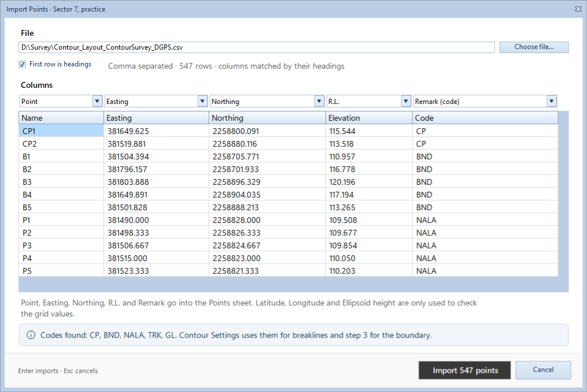The image size is (587, 392).
Task: Open the Remark (code) column mapping dropdown
Action: tap(551, 101)
